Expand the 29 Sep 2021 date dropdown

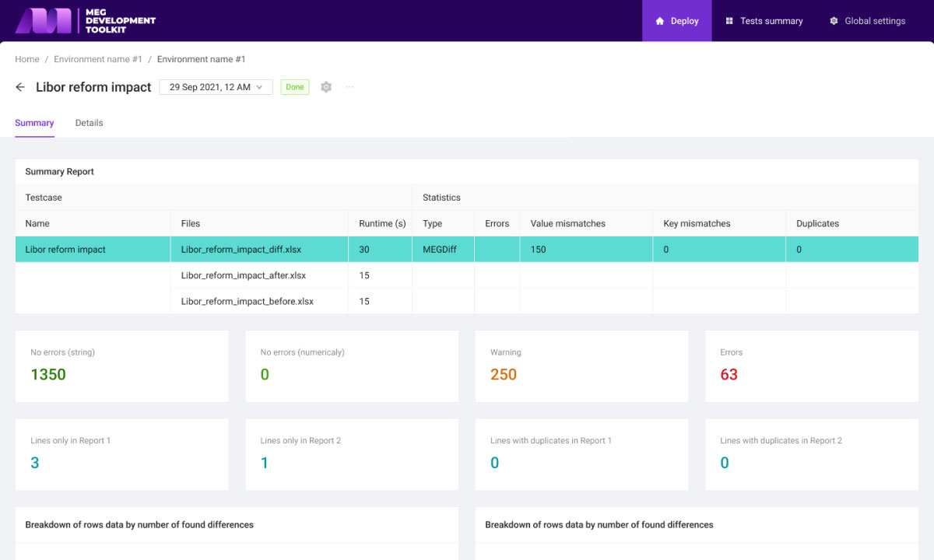tap(216, 87)
